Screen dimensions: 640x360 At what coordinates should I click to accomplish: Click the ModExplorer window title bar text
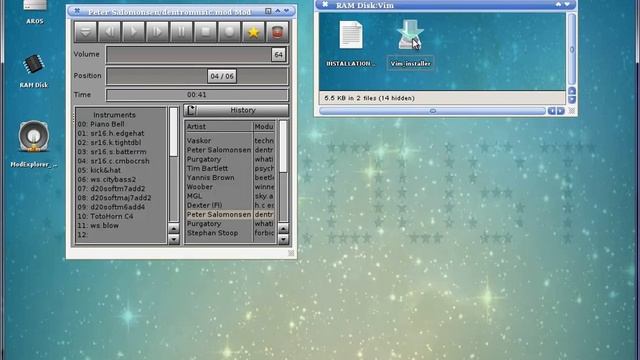(169, 12)
